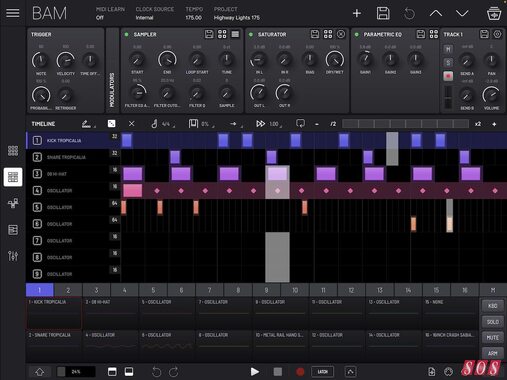Open Sampler preset grid browser
The image size is (507, 380).
tap(222, 34)
